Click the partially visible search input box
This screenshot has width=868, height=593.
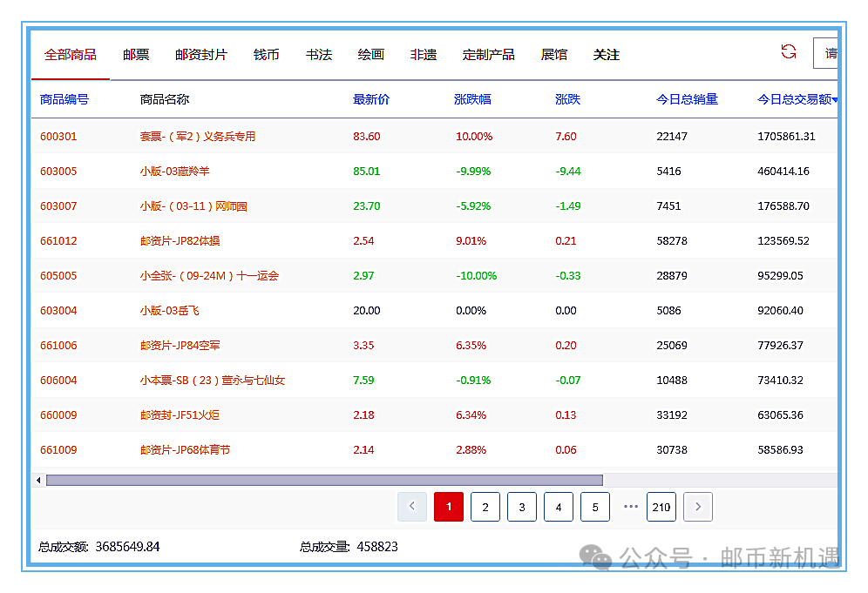point(825,53)
